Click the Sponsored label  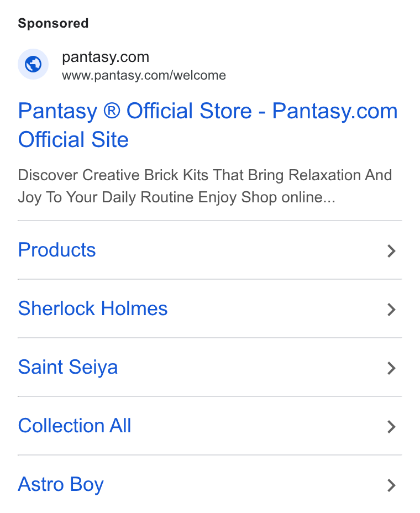click(53, 23)
